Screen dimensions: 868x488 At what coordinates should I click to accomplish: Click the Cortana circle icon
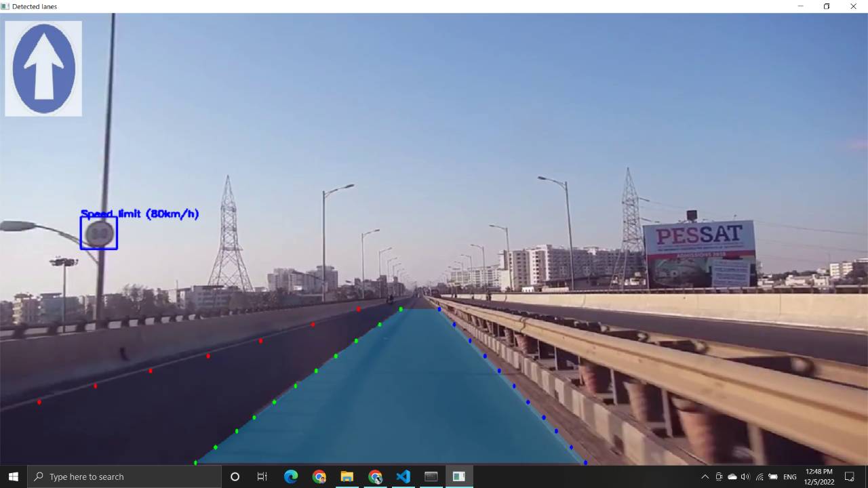coord(235,476)
